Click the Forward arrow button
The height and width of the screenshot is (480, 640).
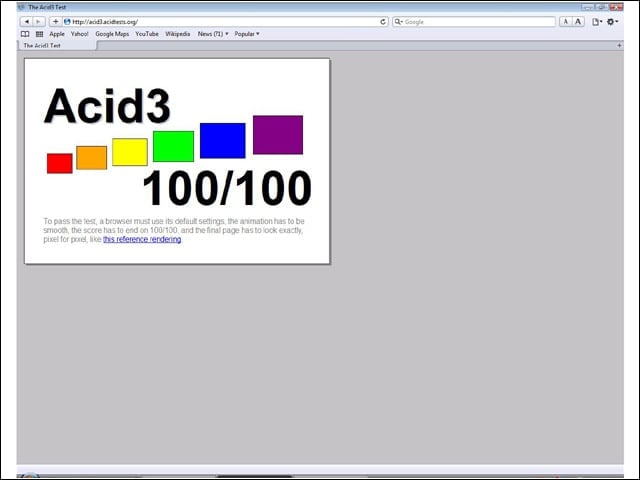(39, 22)
